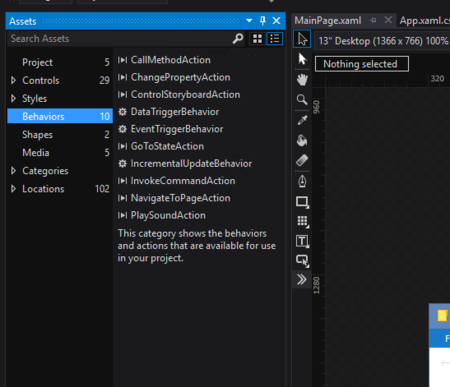The image size is (450, 387).
Task: Select the Selection arrow tool
Action: pyautogui.click(x=302, y=39)
